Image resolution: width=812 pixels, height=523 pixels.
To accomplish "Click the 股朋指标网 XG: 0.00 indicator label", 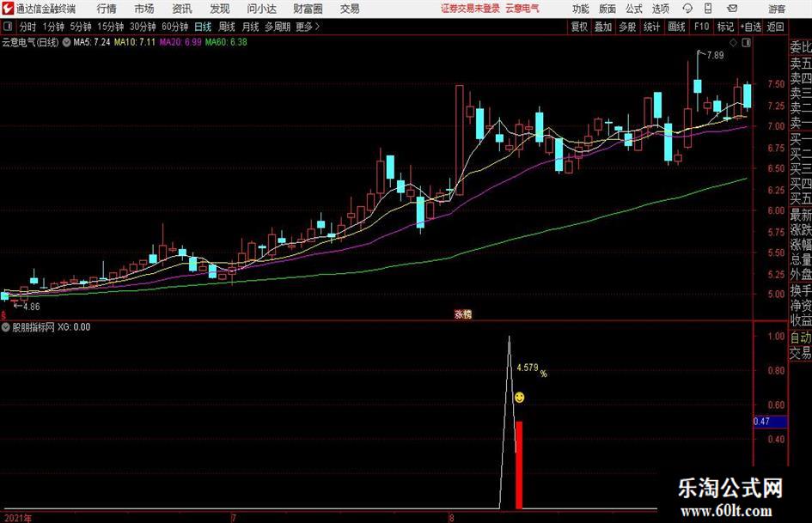I will click(52, 327).
